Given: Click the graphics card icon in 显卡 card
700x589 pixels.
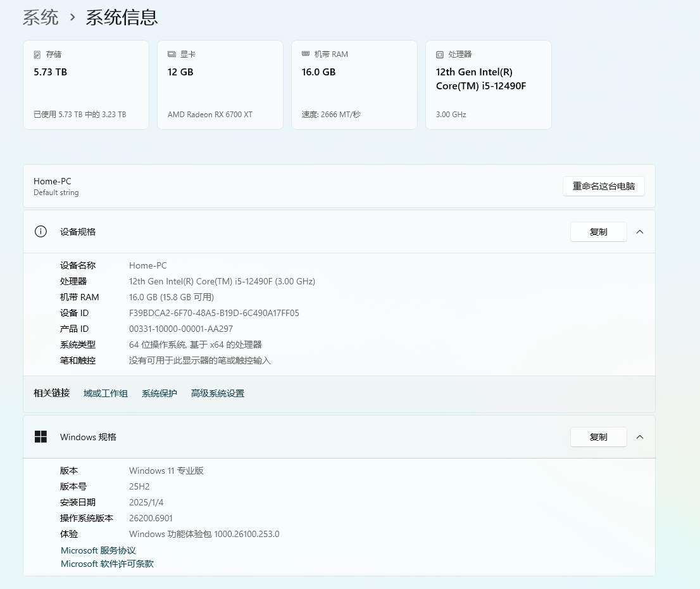Looking at the screenshot, I should click(172, 54).
